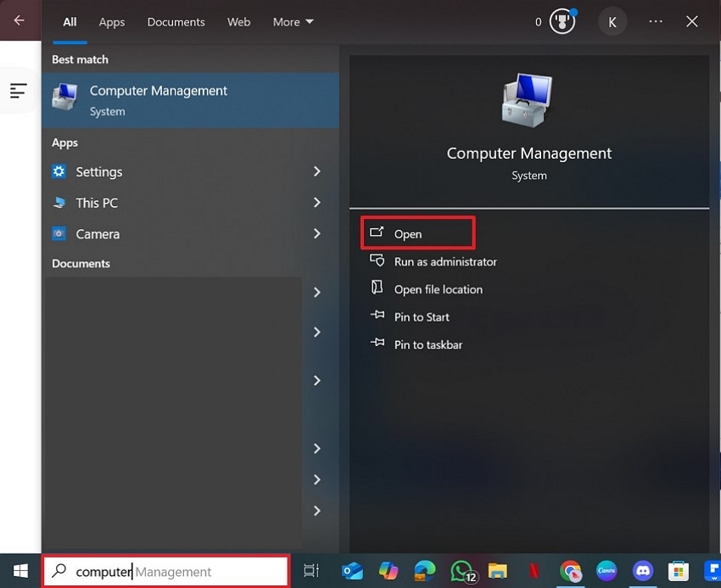This screenshot has width=721, height=588.
Task: Click the shield icon beside Run as administrator
Action: point(377,260)
